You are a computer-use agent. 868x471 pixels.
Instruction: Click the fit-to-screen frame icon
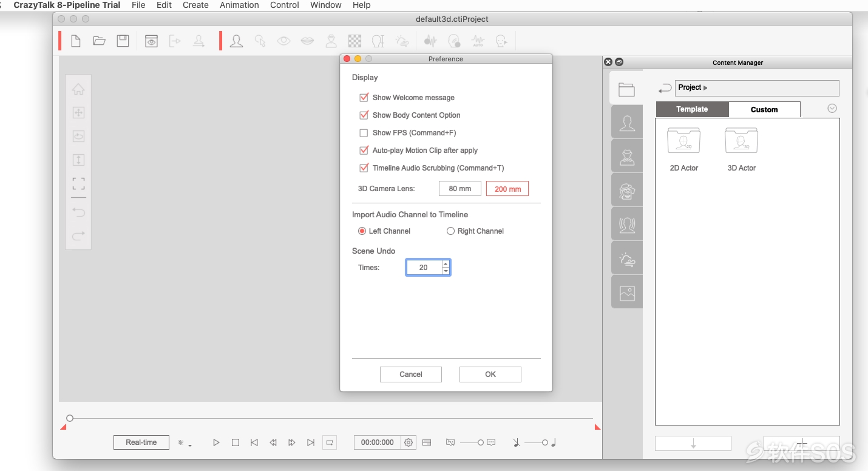tap(78, 183)
